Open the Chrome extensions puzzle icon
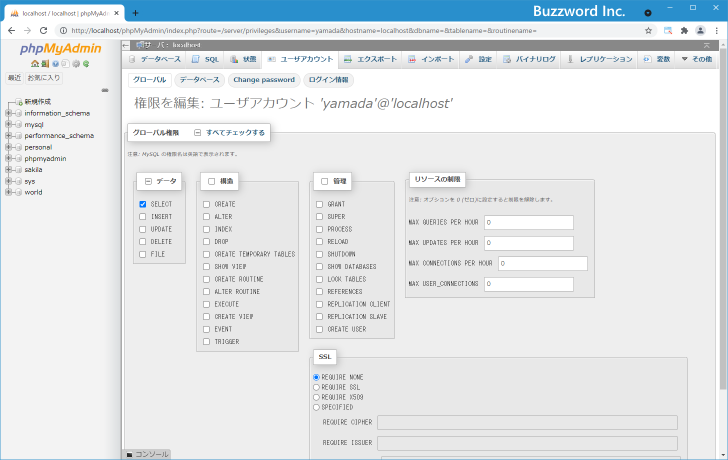 (684, 31)
